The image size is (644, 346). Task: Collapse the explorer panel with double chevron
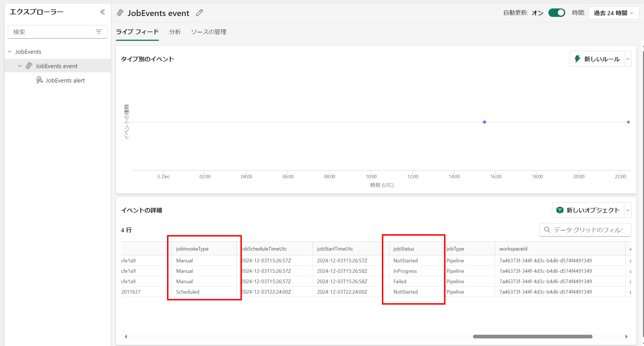pyautogui.click(x=102, y=12)
